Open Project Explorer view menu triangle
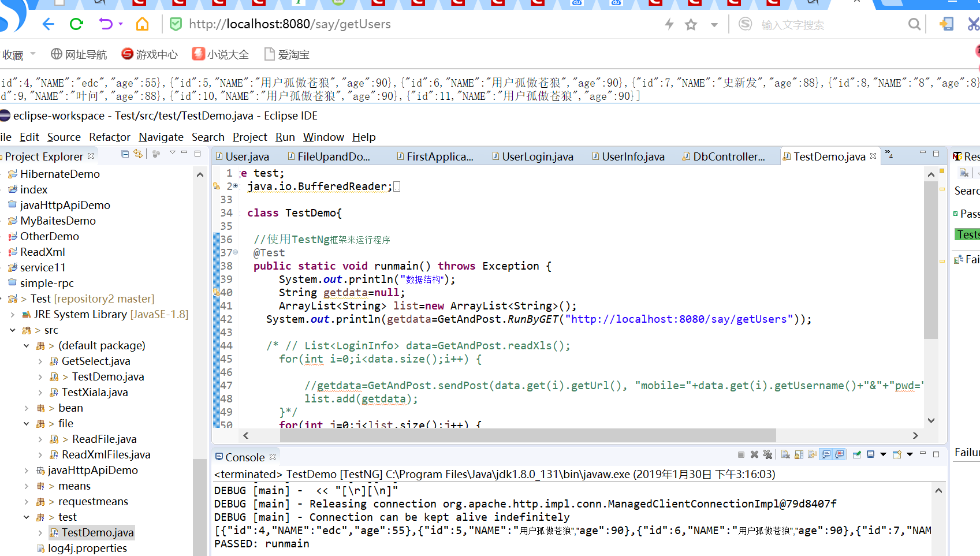Image resolution: width=980 pixels, height=556 pixels. pos(172,153)
